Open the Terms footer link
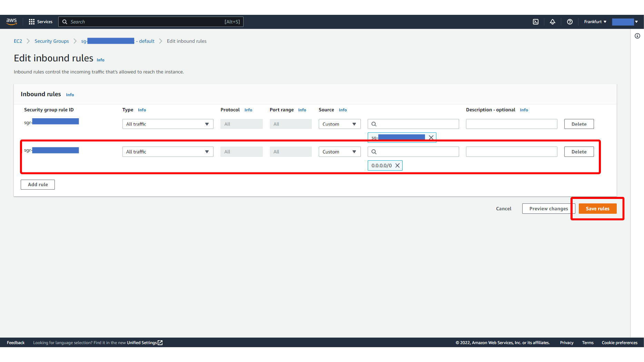The image size is (644, 362). pos(588,343)
